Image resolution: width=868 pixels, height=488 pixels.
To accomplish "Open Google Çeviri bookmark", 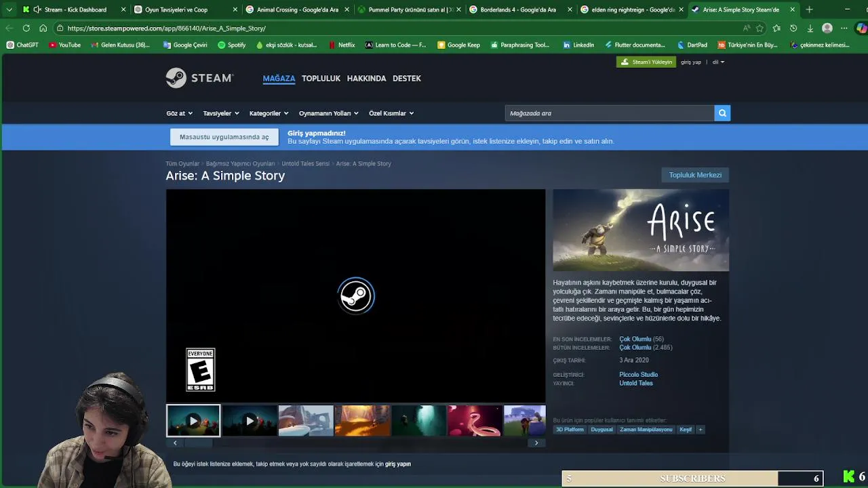I will [184, 45].
